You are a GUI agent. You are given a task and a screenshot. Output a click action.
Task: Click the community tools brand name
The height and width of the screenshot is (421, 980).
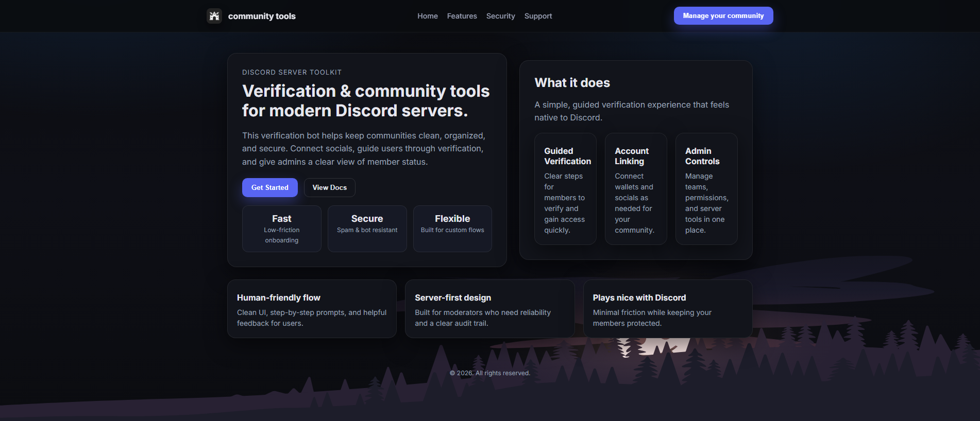(262, 16)
